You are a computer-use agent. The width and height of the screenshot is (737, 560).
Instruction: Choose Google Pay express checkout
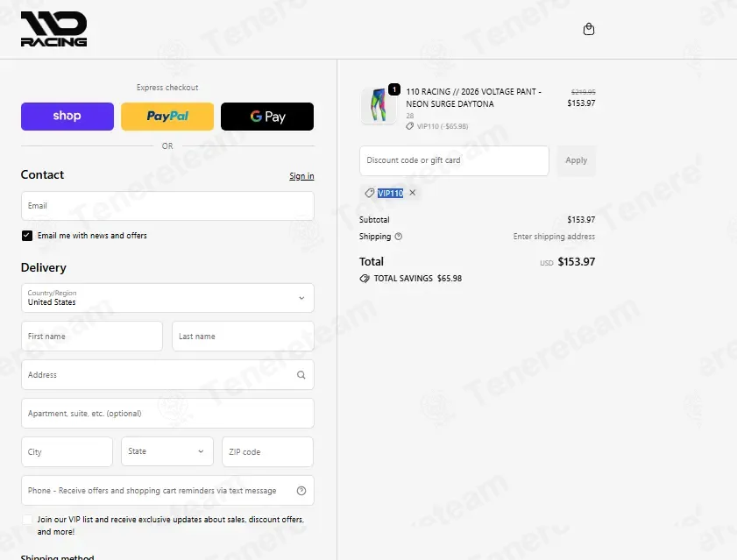tap(267, 117)
